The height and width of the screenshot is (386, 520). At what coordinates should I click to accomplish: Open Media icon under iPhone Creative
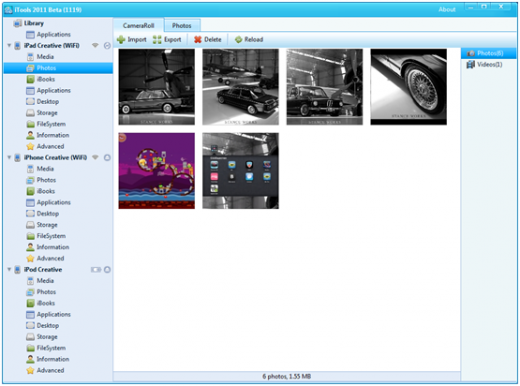tap(30, 169)
